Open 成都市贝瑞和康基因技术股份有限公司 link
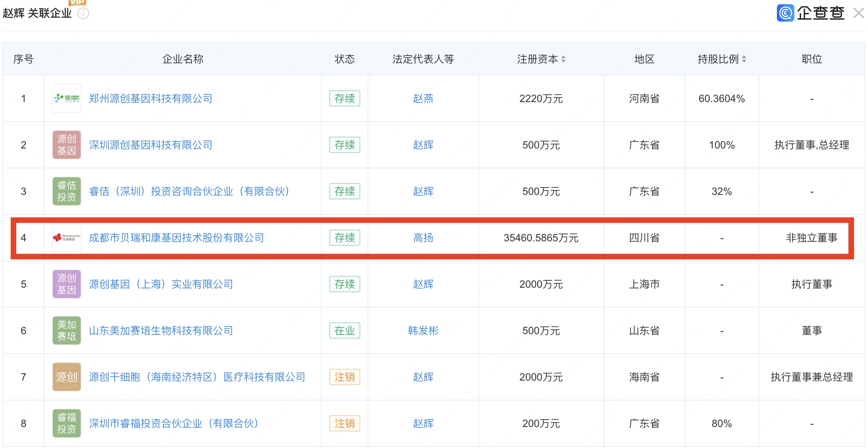This screenshot has width=868, height=448. [x=176, y=238]
